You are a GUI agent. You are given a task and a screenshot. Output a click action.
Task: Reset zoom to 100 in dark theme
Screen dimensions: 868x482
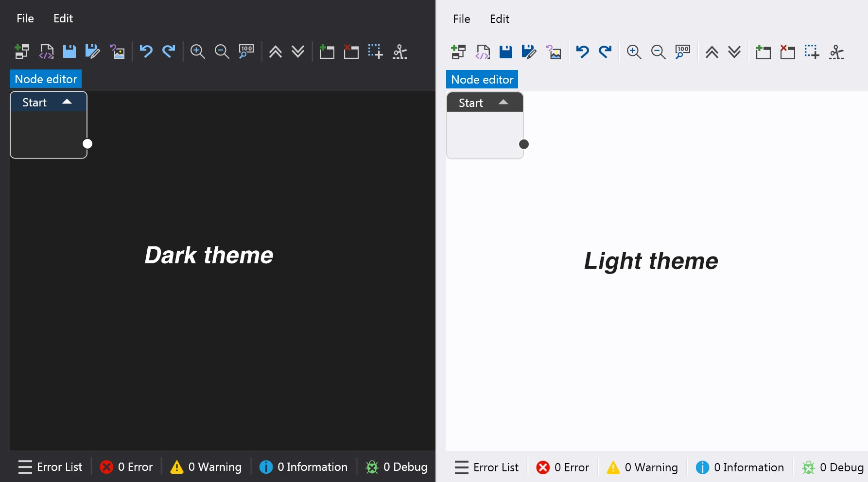tap(246, 52)
